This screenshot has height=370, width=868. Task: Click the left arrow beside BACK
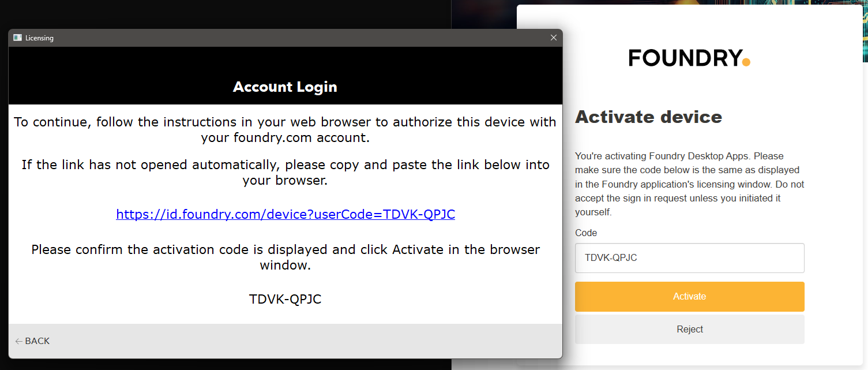click(19, 341)
